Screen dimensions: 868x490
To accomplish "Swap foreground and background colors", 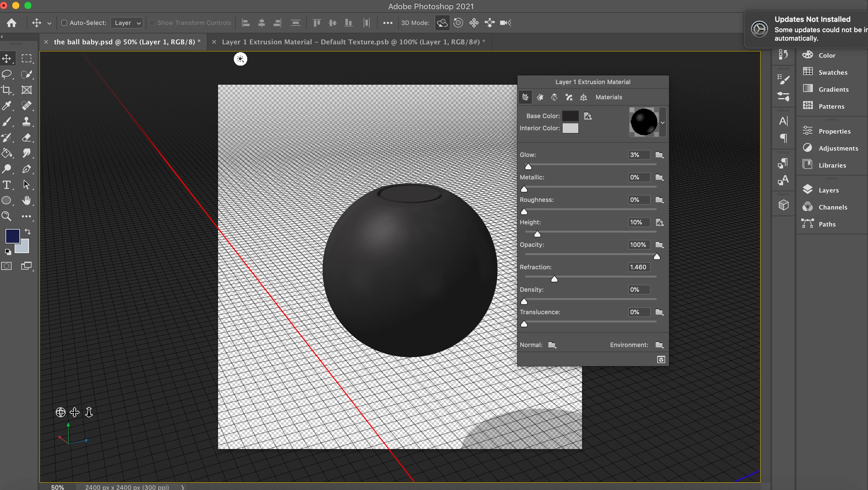I will click(28, 232).
